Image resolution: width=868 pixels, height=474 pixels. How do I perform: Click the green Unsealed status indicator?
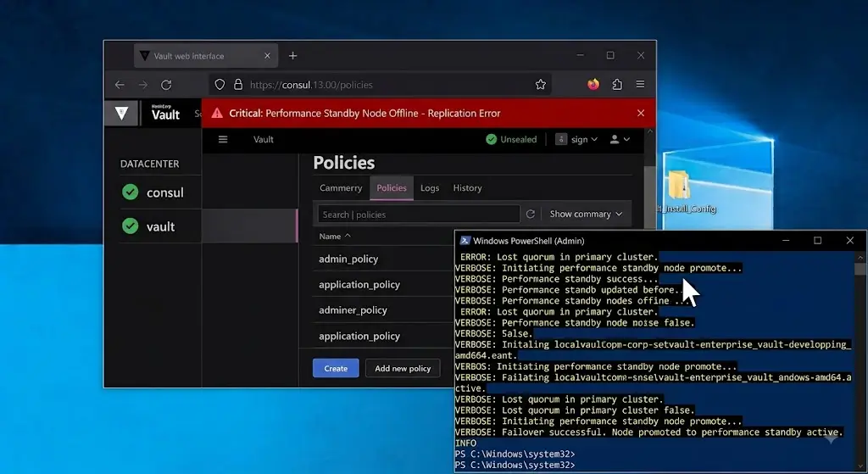(x=511, y=139)
